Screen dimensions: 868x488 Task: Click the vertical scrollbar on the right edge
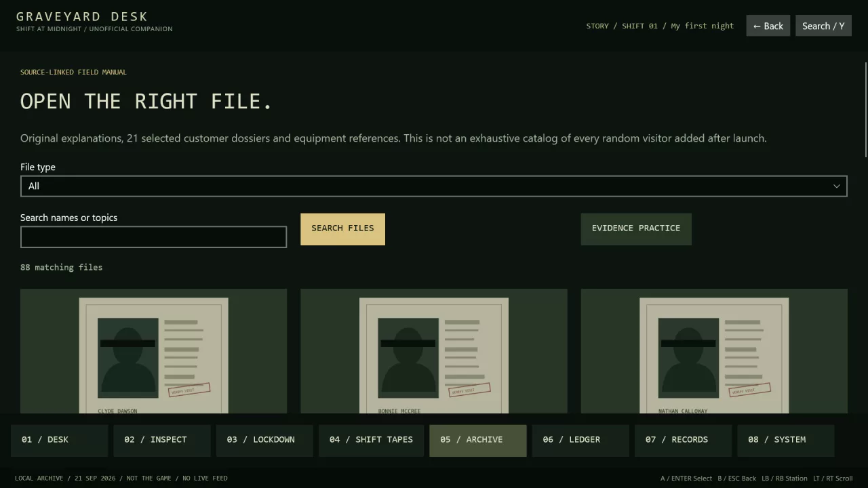[x=866, y=110]
